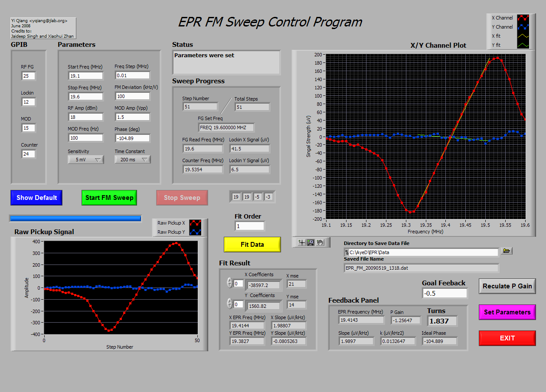Click the EPR Frequency value 19.4143
The height and width of the screenshot is (392, 546).
[x=362, y=320]
